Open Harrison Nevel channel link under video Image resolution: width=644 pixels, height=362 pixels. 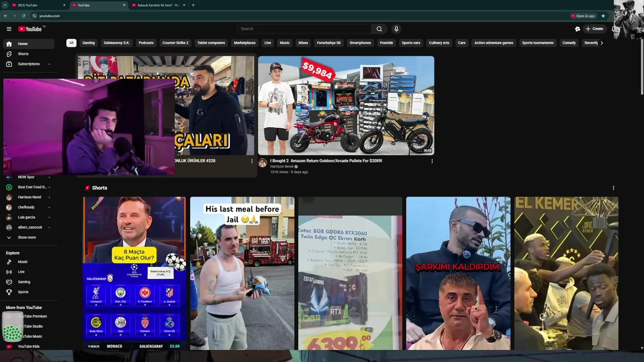282,166
